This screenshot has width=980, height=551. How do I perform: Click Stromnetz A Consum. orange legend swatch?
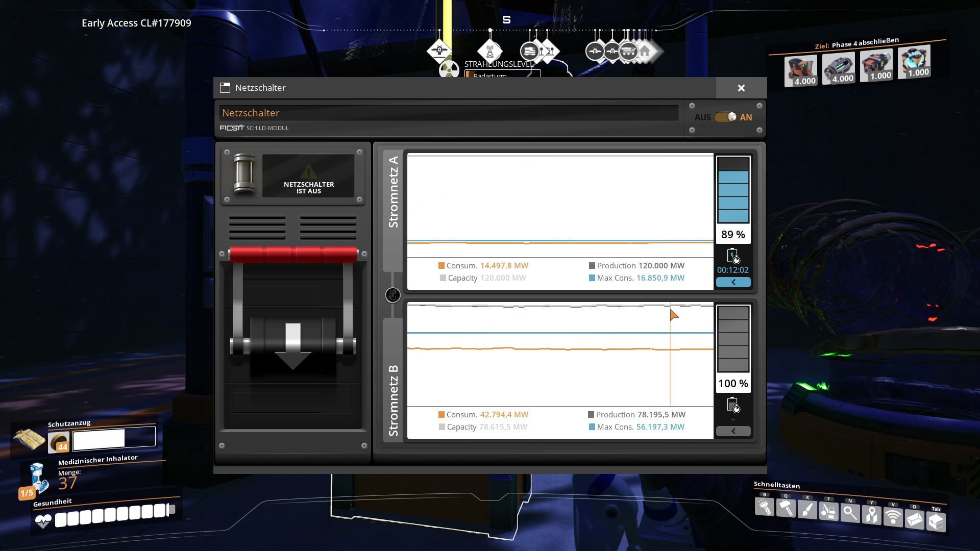(x=442, y=266)
